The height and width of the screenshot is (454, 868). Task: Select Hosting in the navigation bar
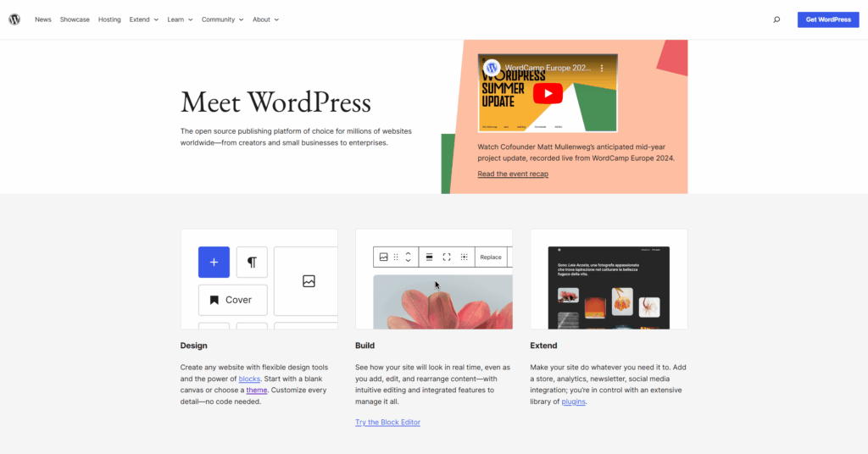click(109, 19)
